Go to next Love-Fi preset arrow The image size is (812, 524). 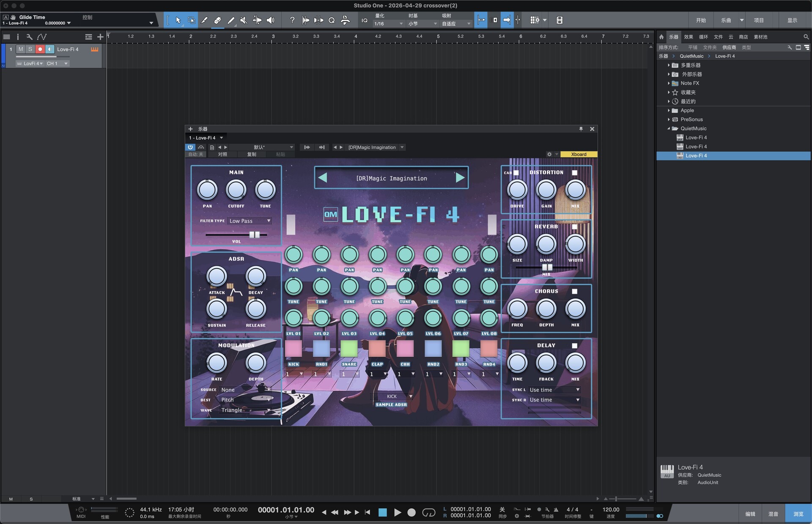[460, 177]
